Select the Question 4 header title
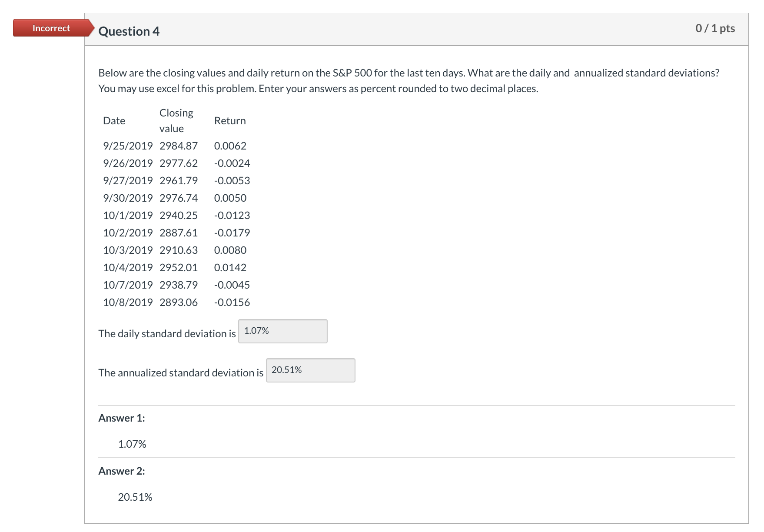 coord(128,31)
